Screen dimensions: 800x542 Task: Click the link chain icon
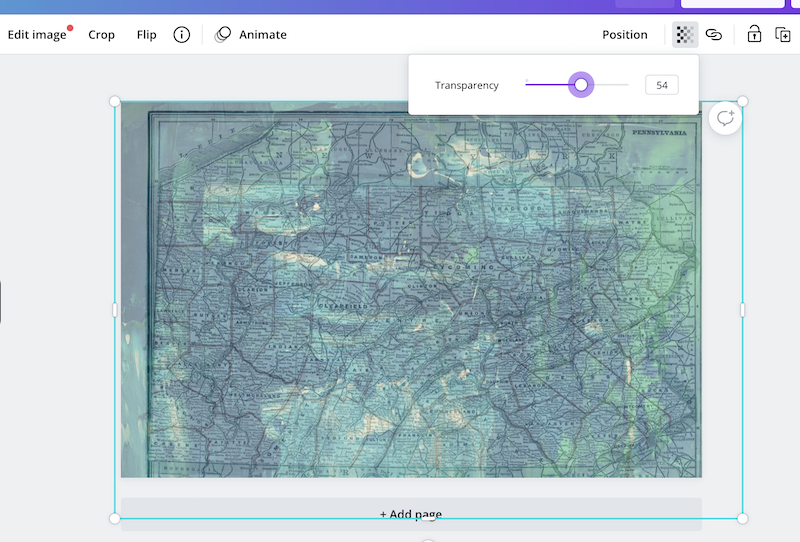(x=713, y=35)
